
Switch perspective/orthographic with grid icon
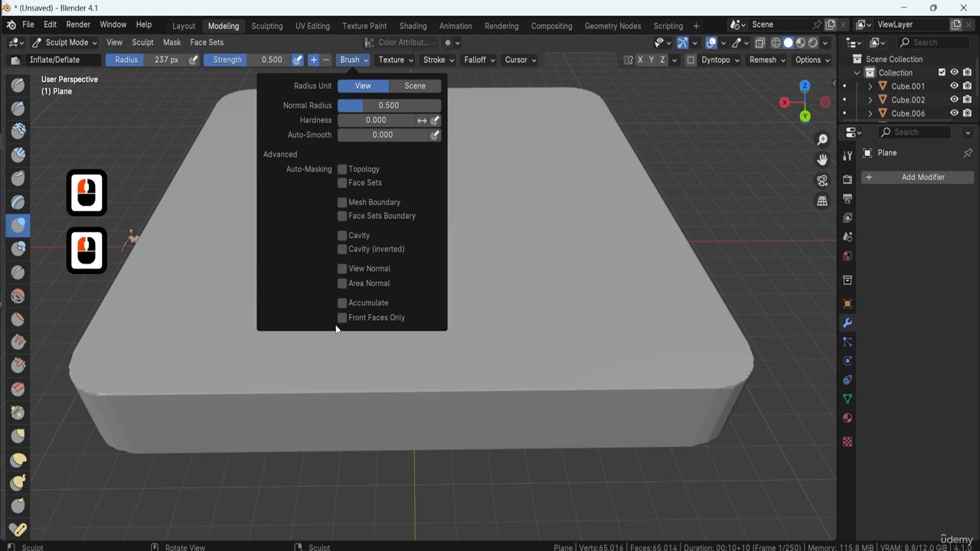coord(822,201)
